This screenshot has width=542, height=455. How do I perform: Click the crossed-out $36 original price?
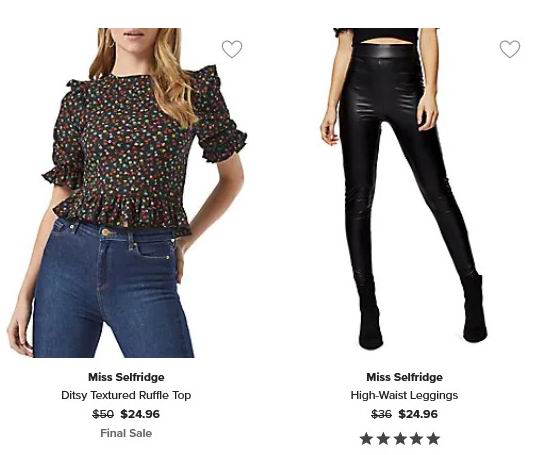click(x=381, y=414)
